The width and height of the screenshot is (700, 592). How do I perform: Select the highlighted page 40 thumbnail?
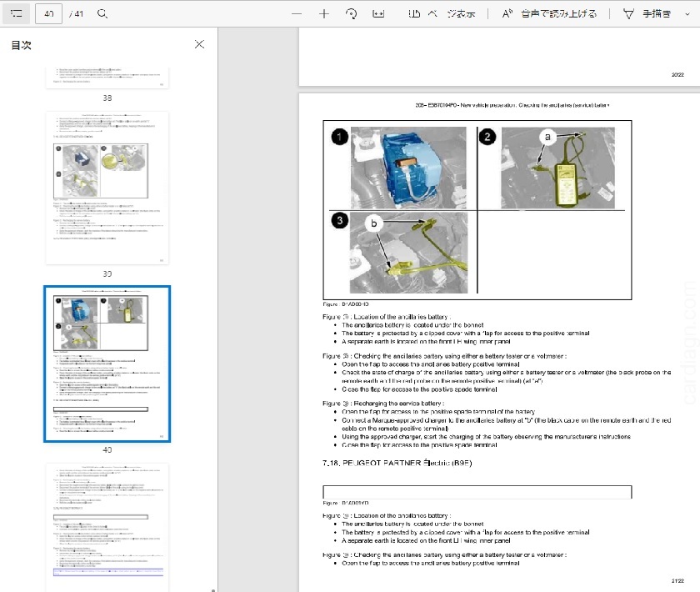coord(107,364)
